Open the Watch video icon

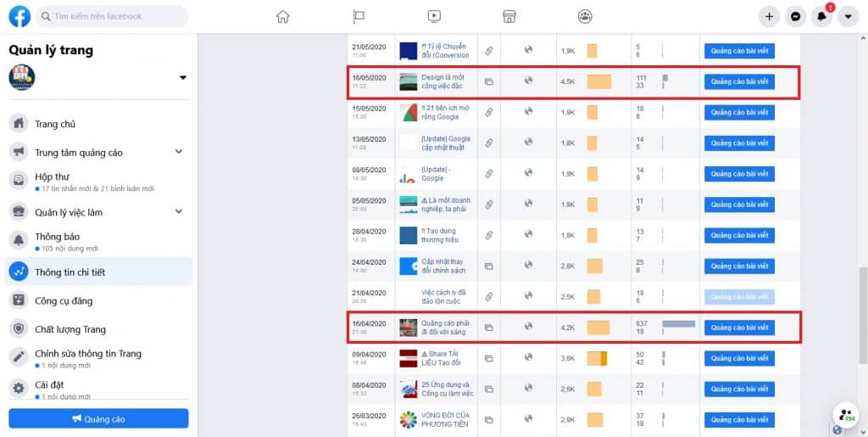[x=434, y=17]
